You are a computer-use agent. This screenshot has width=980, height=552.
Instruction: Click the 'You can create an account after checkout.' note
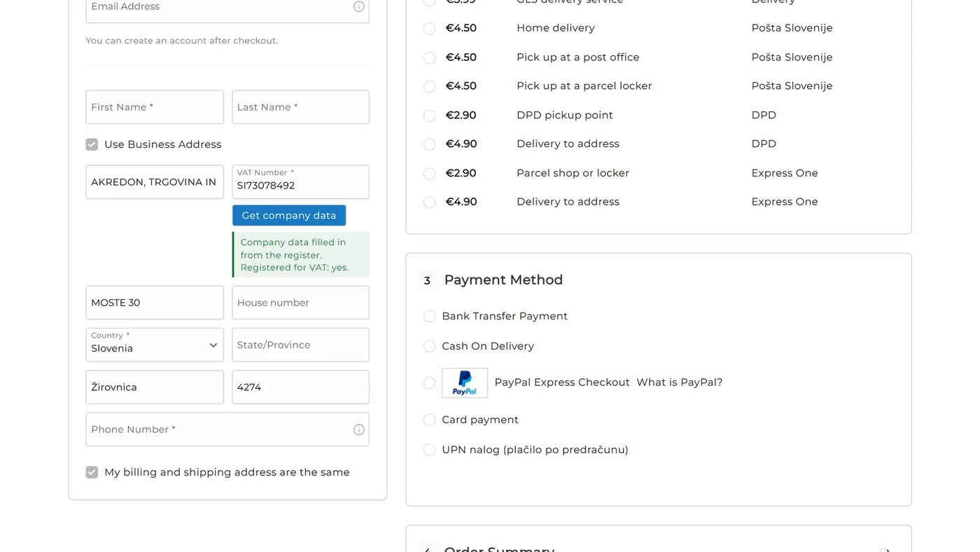tap(182, 41)
